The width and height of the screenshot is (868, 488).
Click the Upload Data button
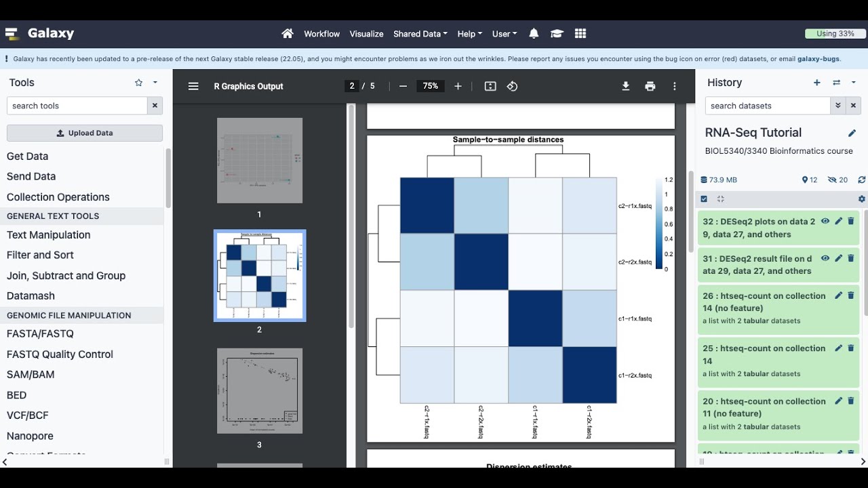pyautogui.click(x=85, y=133)
